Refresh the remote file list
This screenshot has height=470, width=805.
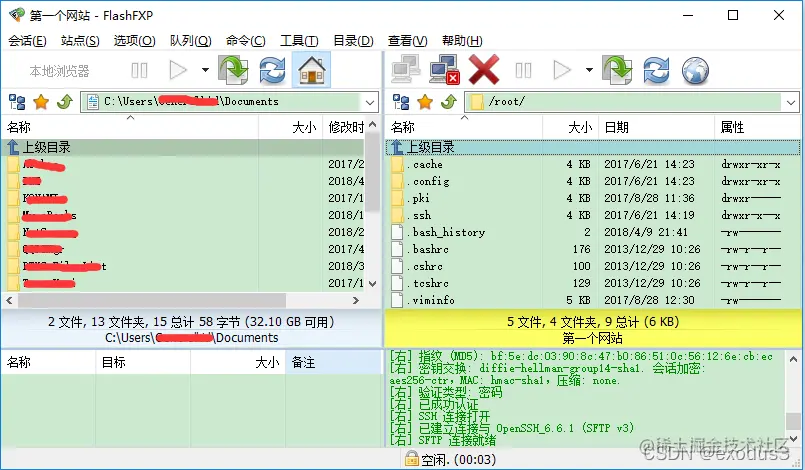(x=656, y=70)
